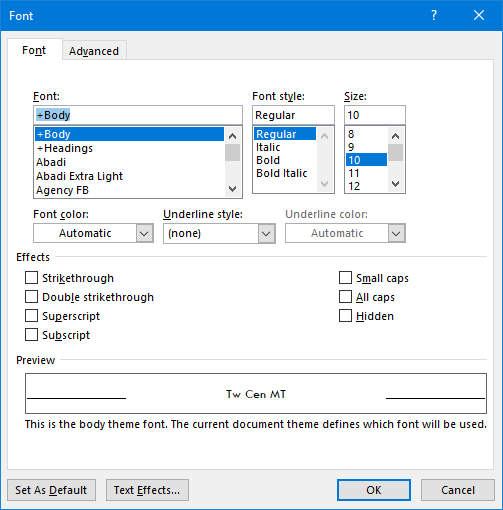This screenshot has height=510, width=503.
Task: Click the Set As Default button
Action: 51,490
